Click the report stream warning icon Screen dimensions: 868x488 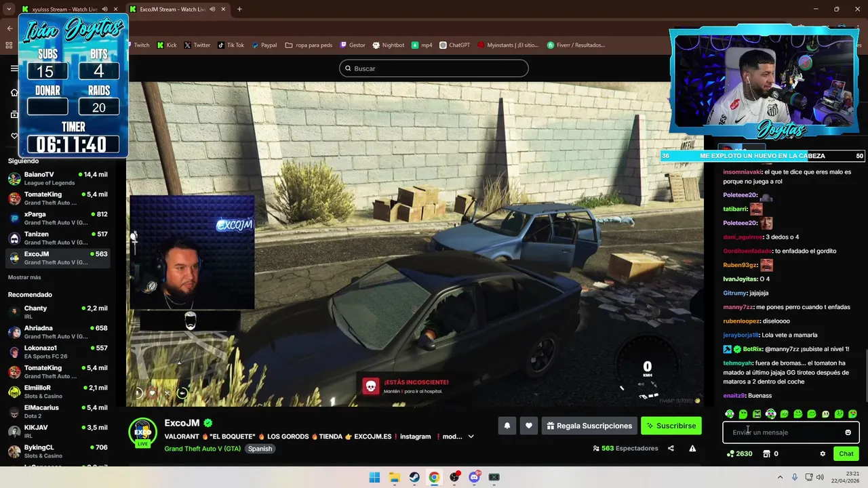[x=692, y=448]
